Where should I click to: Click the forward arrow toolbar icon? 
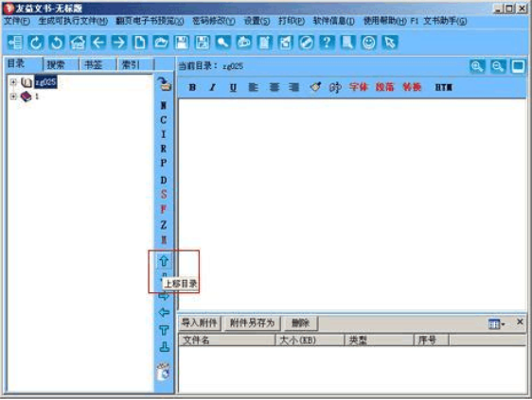(119, 43)
